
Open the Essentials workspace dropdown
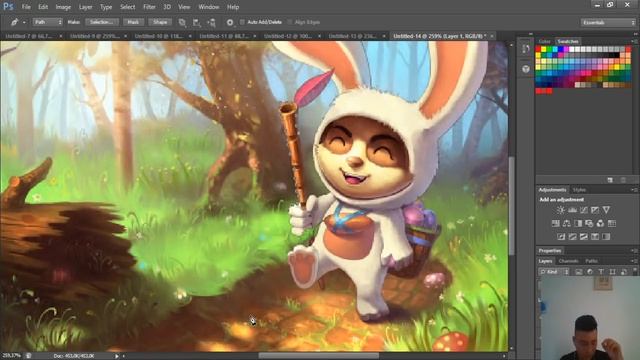click(608, 22)
